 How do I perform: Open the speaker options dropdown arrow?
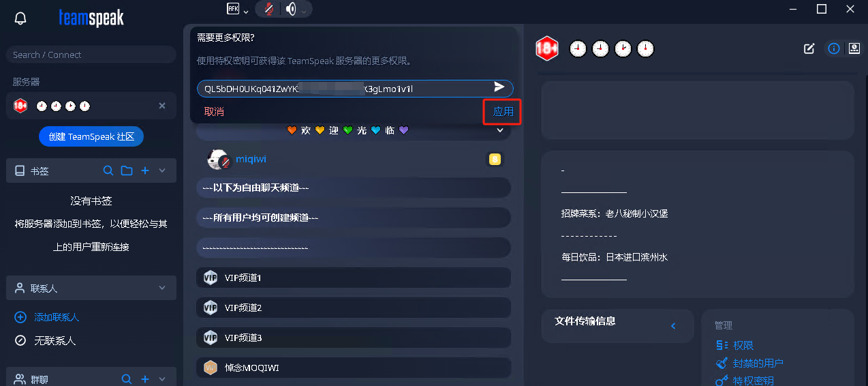(x=304, y=10)
